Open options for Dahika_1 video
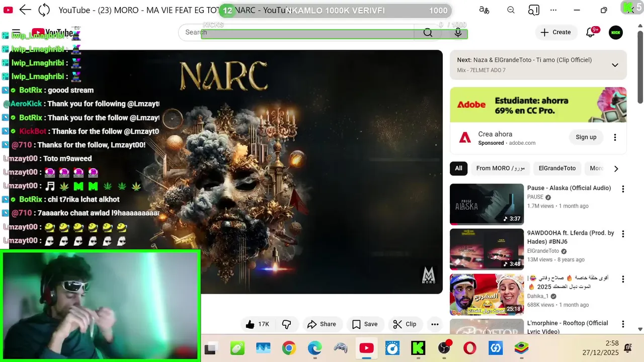This screenshot has height=362, width=644. [x=623, y=279]
